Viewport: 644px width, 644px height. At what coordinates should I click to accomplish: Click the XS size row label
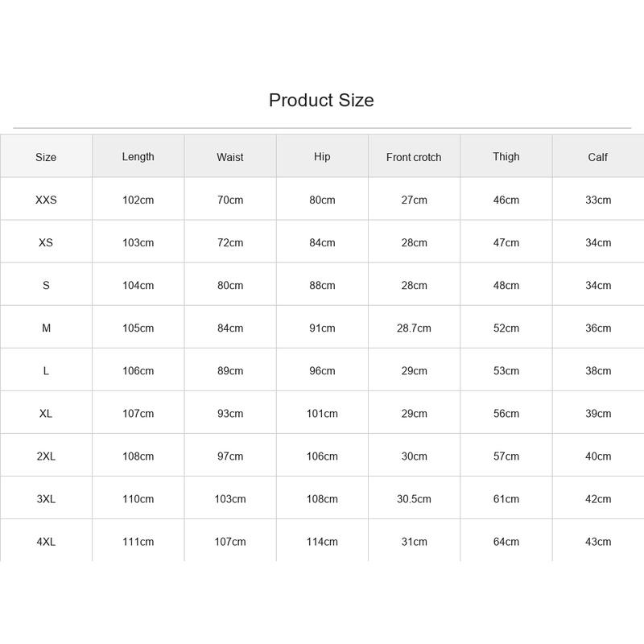[46, 242]
